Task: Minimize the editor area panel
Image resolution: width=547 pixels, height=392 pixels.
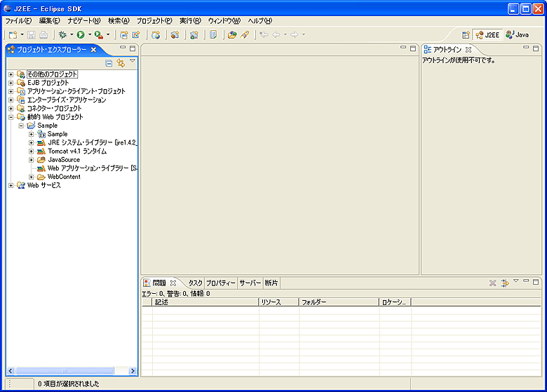Action: click(403, 47)
